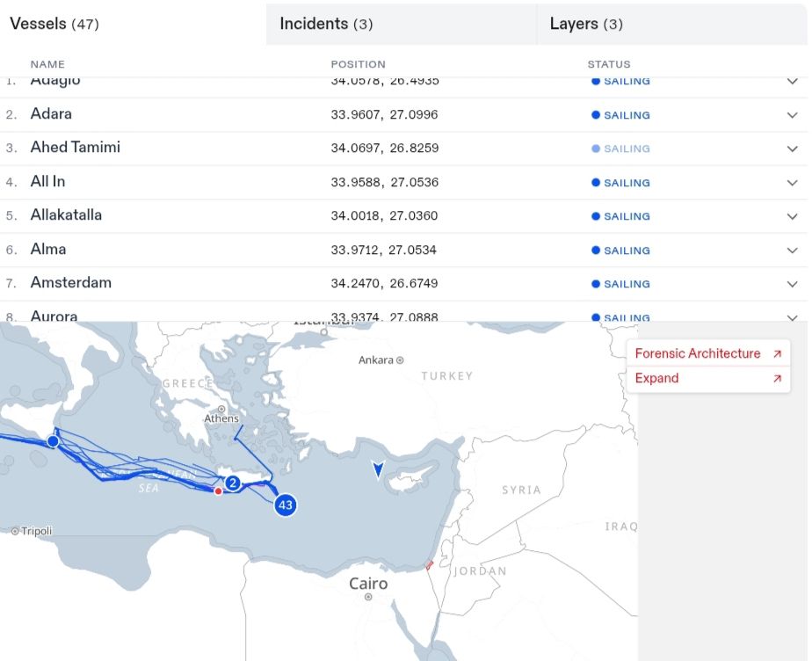This screenshot has height=661, width=812.
Task: Click the blue dot marker near Sicily
Action: point(53,441)
